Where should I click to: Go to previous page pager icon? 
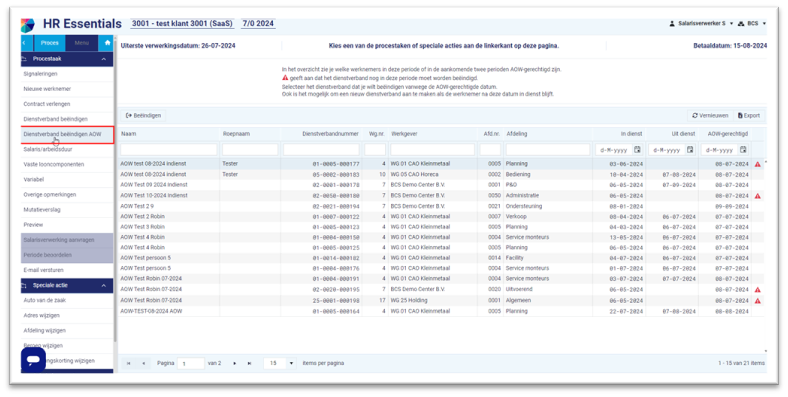(144, 363)
